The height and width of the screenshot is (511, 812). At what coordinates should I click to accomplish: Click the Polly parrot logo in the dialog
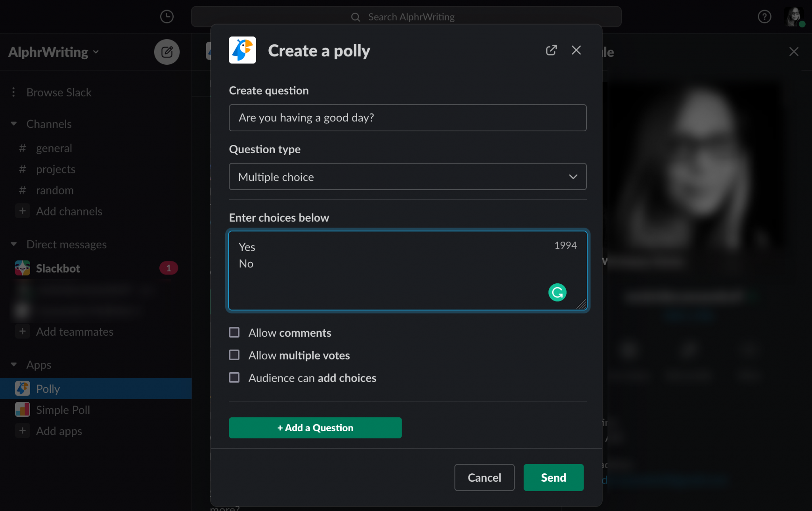coord(242,50)
